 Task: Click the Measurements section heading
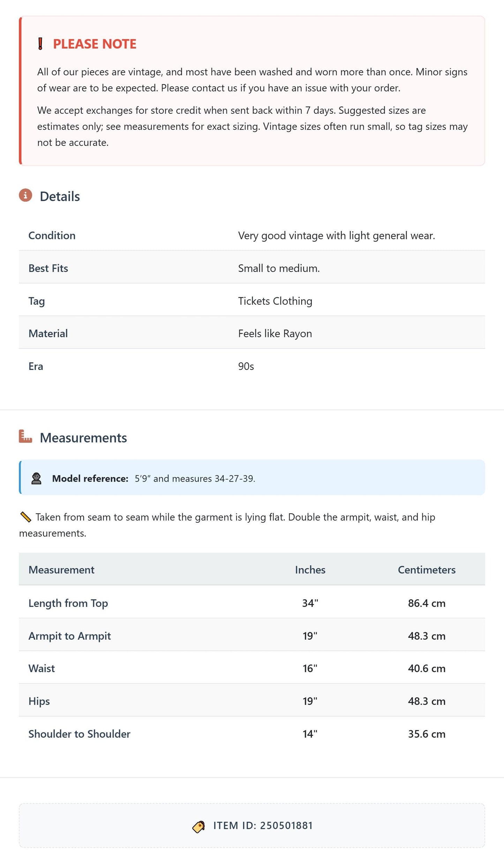83,438
